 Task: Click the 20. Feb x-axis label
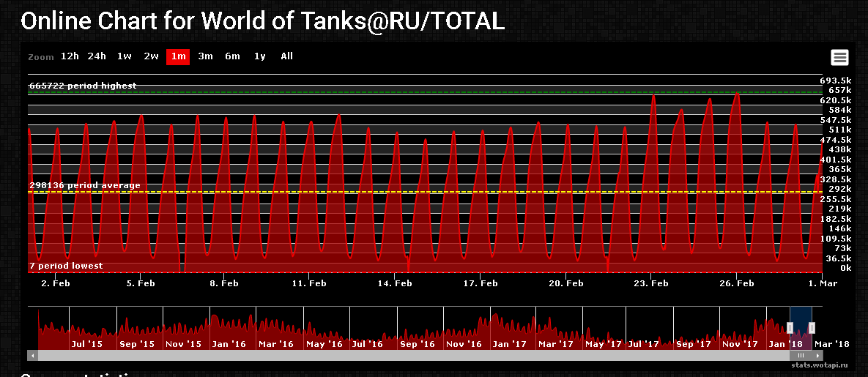[x=565, y=283]
